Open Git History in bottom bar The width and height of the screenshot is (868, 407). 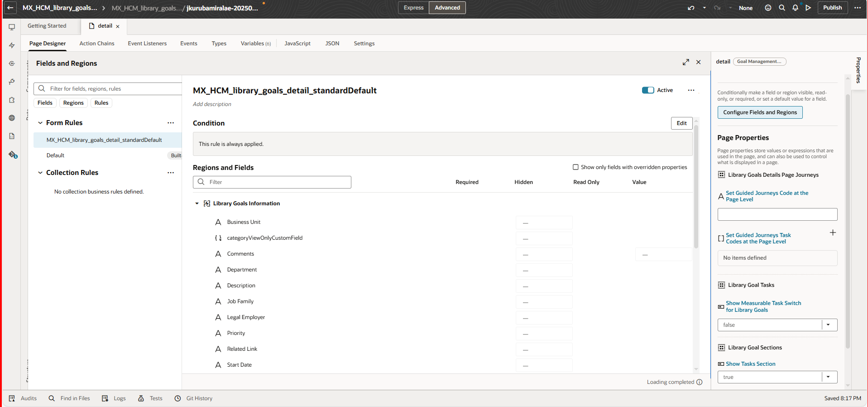click(193, 398)
